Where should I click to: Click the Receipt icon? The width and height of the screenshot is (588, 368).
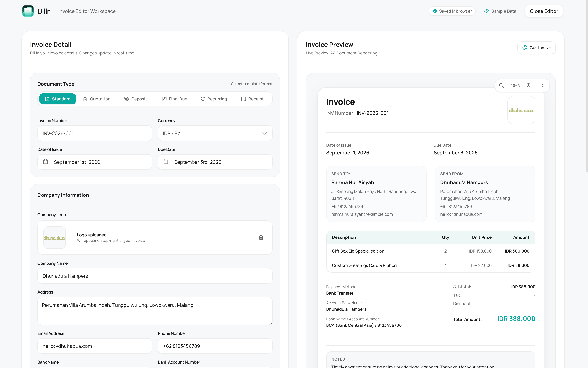pos(243,99)
